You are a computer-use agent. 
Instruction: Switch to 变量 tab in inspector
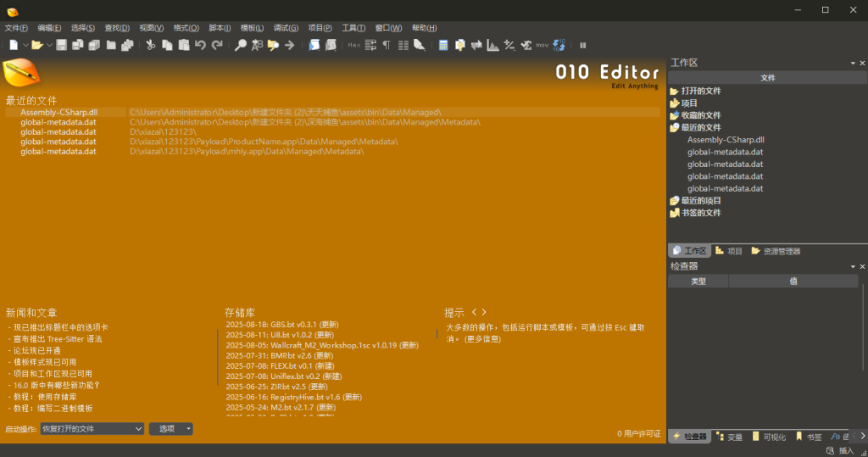tap(729, 437)
